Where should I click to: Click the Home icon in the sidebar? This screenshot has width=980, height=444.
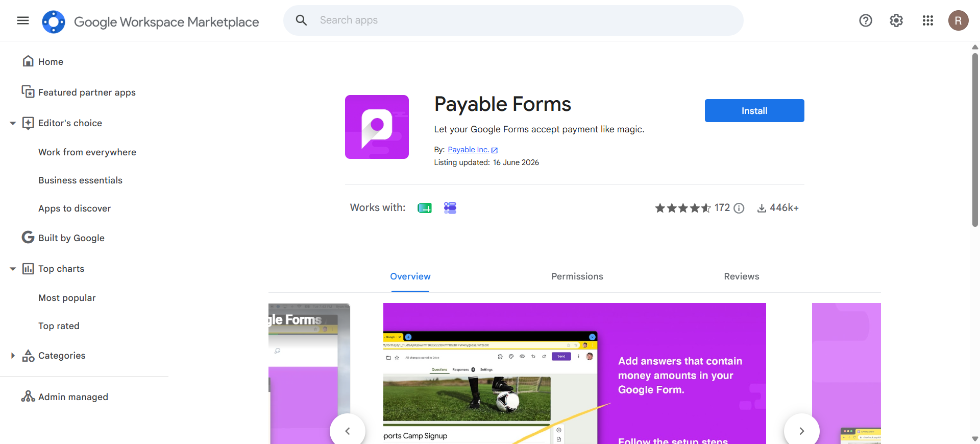point(28,61)
